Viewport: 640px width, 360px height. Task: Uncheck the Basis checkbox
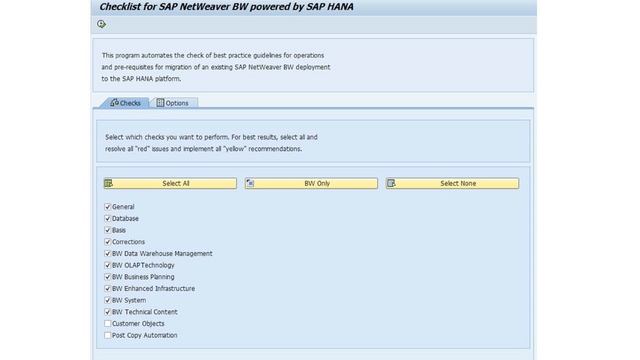[x=108, y=230]
